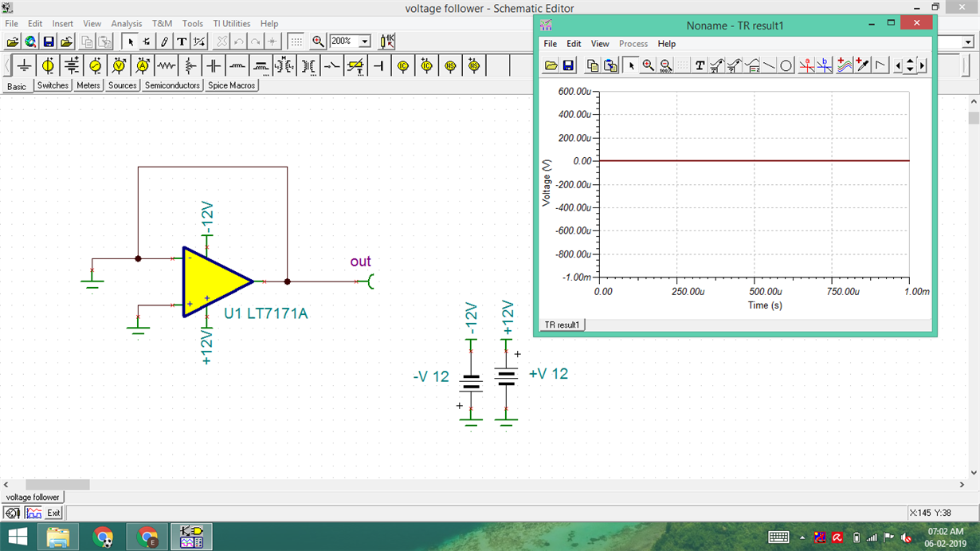980x551 pixels.
Task: Toggle grid display in the schematic editor
Action: click(296, 41)
